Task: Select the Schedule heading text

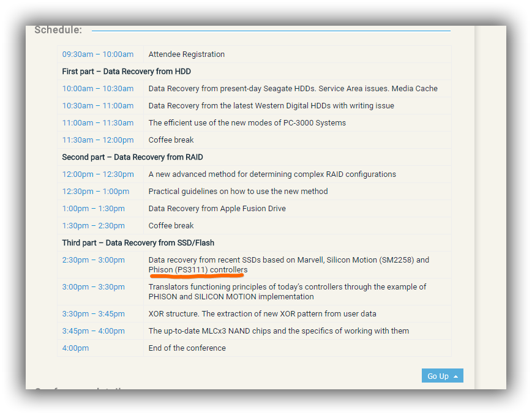Action: point(58,30)
